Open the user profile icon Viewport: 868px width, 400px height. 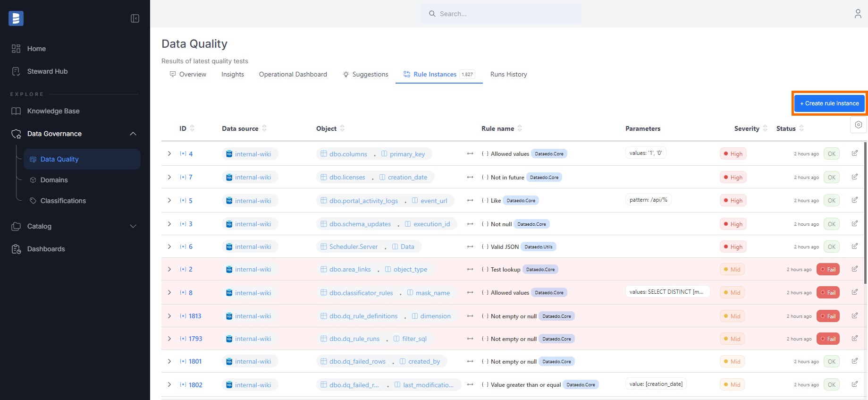(858, 14)
